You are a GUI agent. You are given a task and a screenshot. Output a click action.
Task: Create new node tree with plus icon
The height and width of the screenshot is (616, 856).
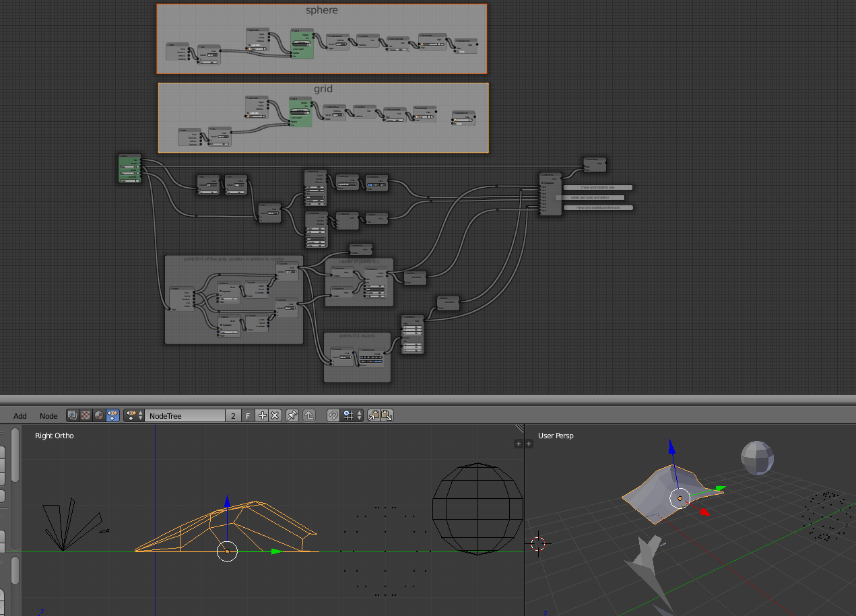(x=263, y=415)
